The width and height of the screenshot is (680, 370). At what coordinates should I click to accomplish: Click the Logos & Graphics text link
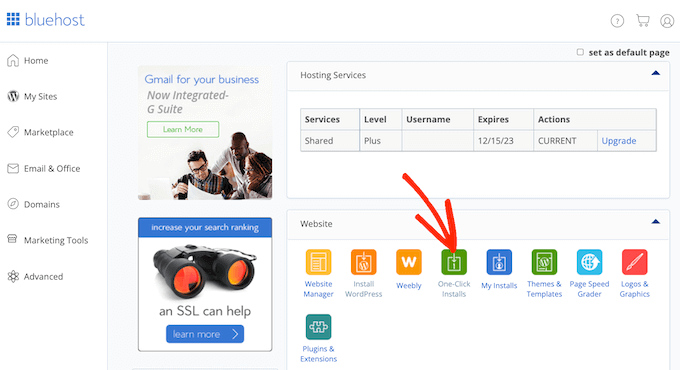click(634, 289)
